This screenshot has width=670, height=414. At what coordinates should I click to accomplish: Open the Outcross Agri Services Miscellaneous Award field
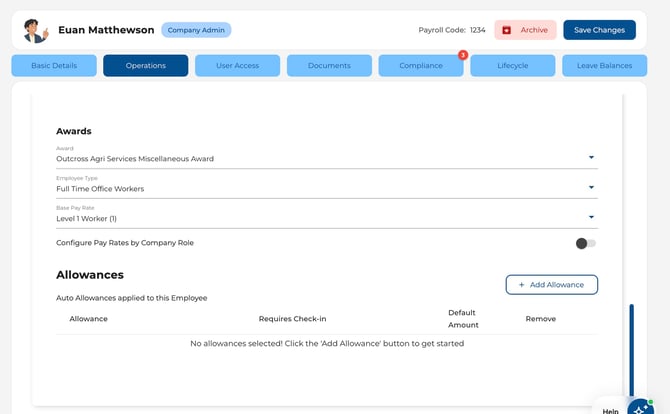click(327, 156)
